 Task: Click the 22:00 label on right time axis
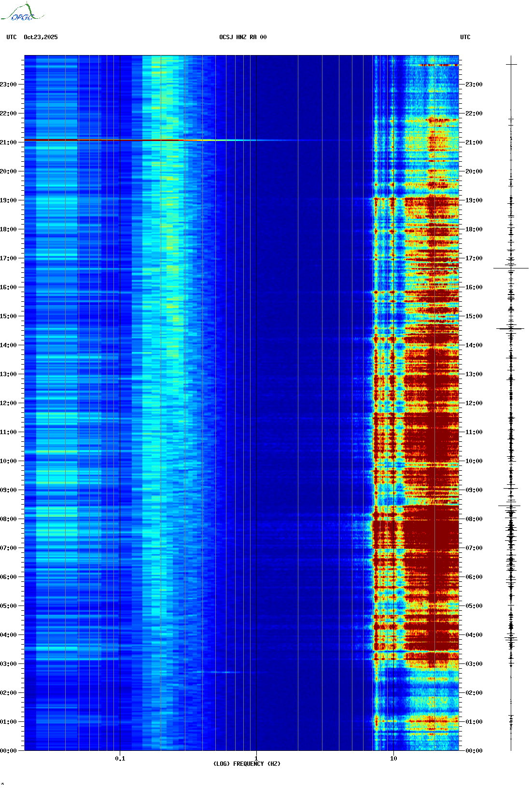pos(474,113)
